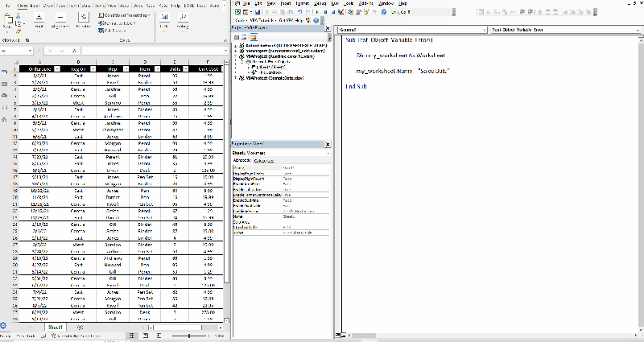Click the Copy icon in Clipboard group

pos(18,23)
